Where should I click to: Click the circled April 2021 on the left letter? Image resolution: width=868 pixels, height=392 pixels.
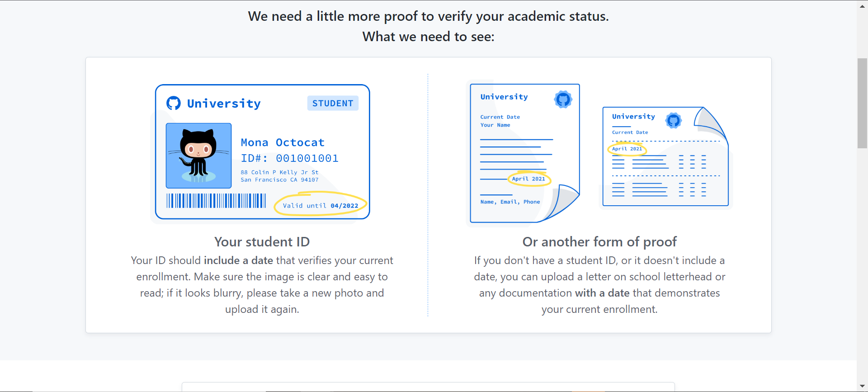(x=529, y=179)
